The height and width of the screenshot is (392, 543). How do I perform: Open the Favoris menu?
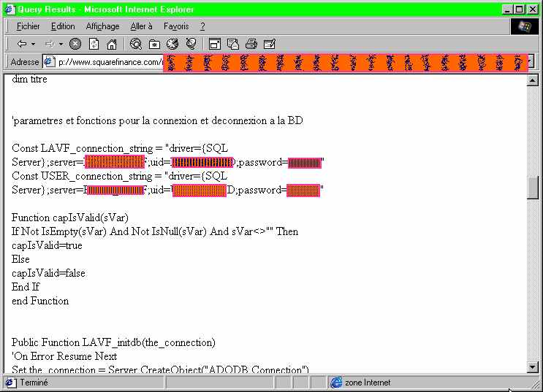[176, 26]
